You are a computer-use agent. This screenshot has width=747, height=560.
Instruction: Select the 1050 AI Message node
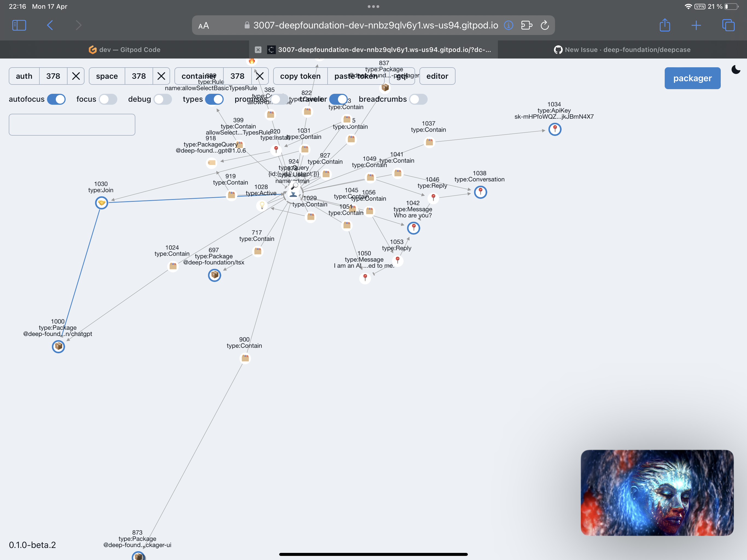365,278
